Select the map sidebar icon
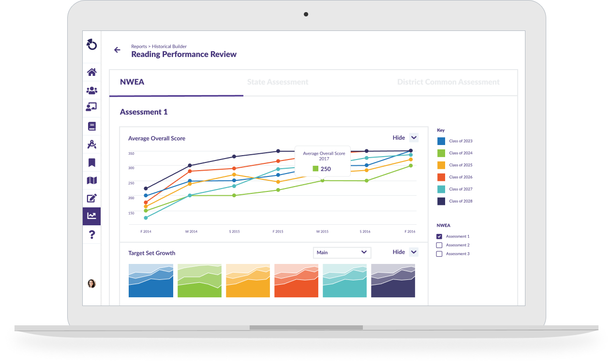Viewport: 613px width, 364px height. click(91, 180)
